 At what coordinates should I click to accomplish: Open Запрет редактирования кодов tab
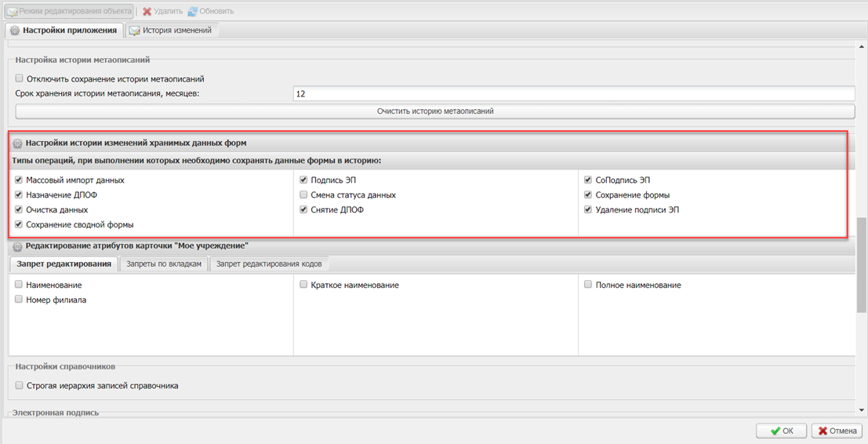pyautogui.click(x=268, y=264)
